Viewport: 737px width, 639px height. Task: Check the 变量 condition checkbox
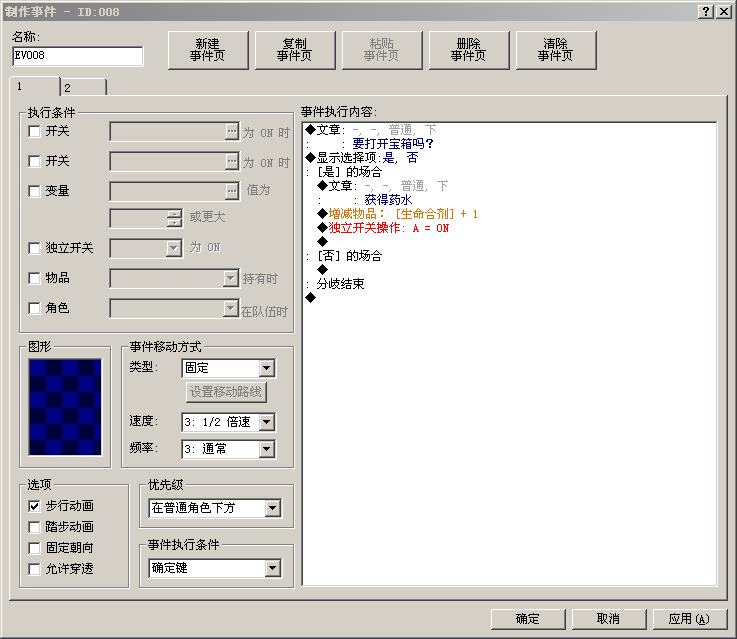[x=34, y=191]
